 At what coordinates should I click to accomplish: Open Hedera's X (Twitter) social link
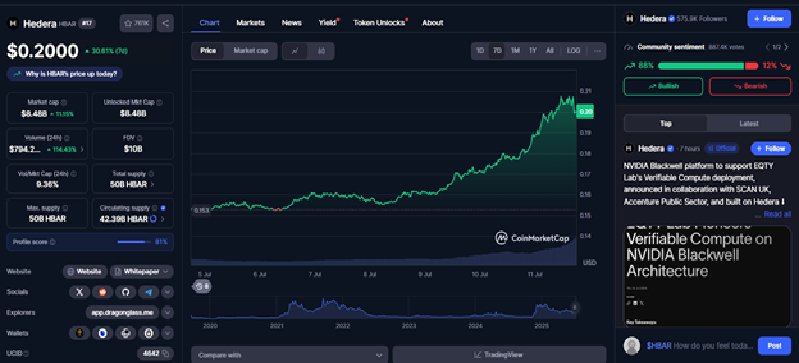79,292
